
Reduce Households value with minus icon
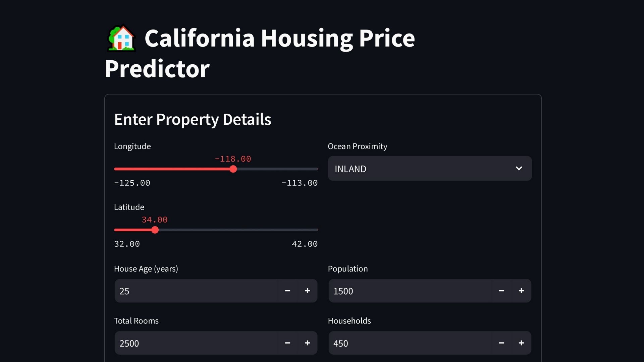coord(501,343)
